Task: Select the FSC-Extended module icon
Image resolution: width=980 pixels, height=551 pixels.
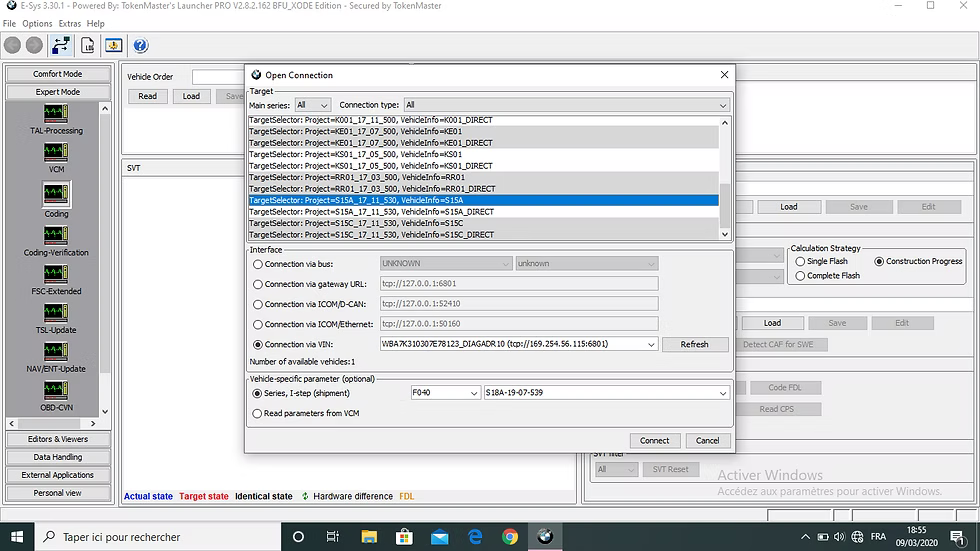Action: [x=56, y=274]
